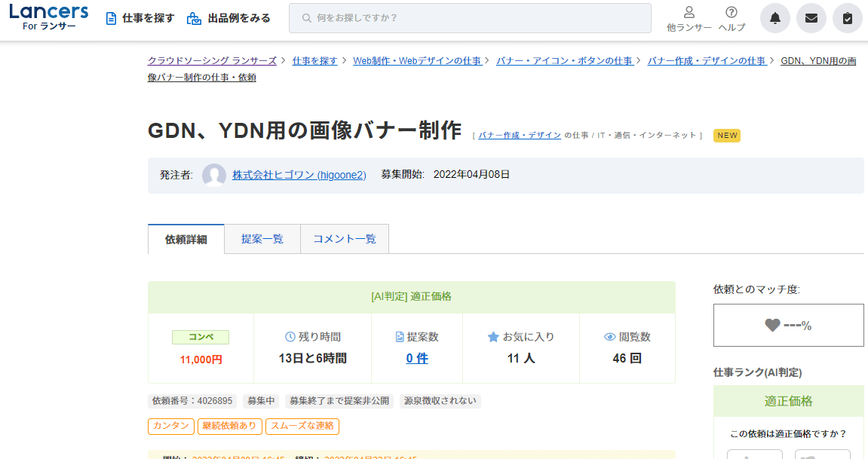This screenshot has width=868, height=459.
Task: Click the バナー作成・デザイン category link beside title
Action: 520,136
